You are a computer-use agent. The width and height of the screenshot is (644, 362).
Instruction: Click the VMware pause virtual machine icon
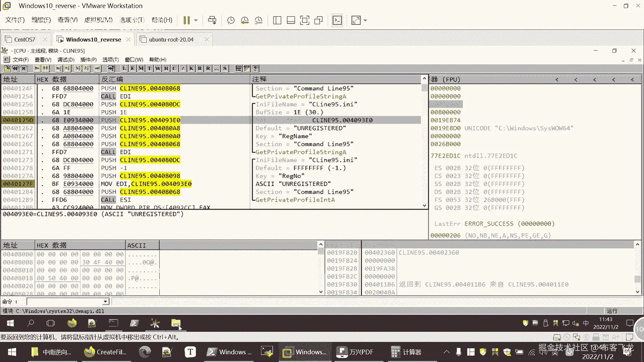(186, 20)
